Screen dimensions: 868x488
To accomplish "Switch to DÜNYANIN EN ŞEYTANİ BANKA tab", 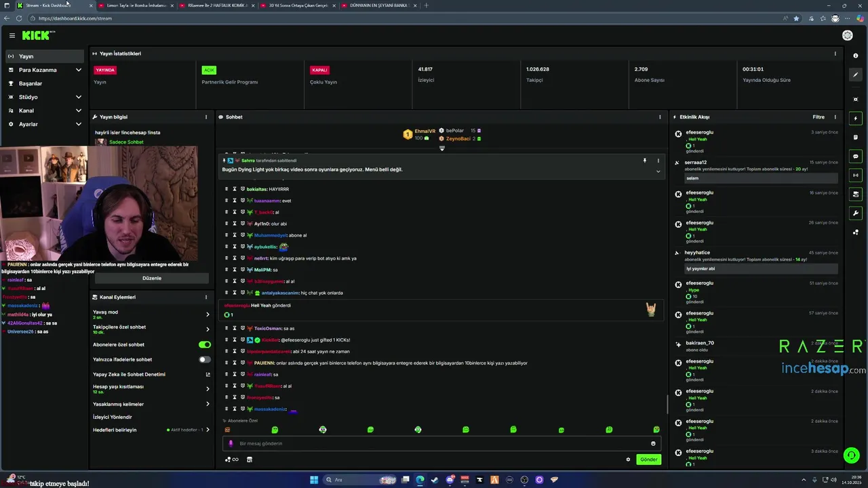I will pyautogui.click(x=378, y=5).
